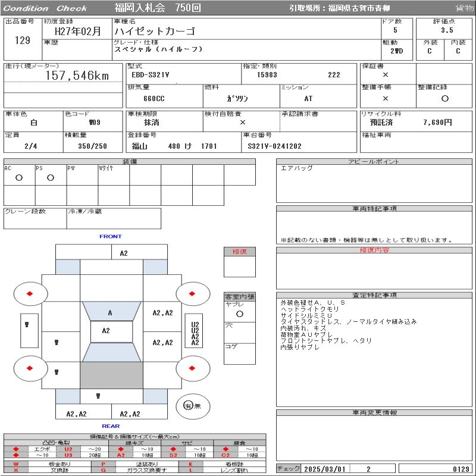476x476 pixels.
Task: Click the evaluation score 3.5
Action: (447, 30)
